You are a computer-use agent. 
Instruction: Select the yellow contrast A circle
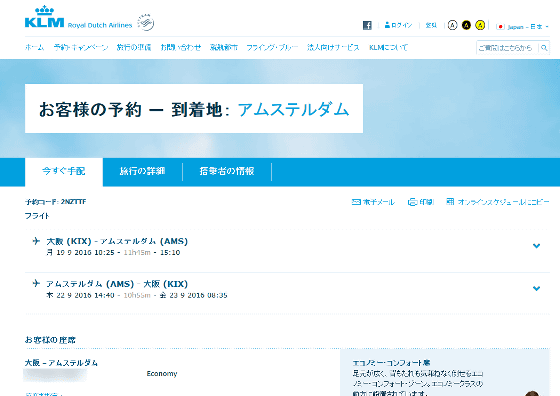pyautogui.click(x=480, y=25)
